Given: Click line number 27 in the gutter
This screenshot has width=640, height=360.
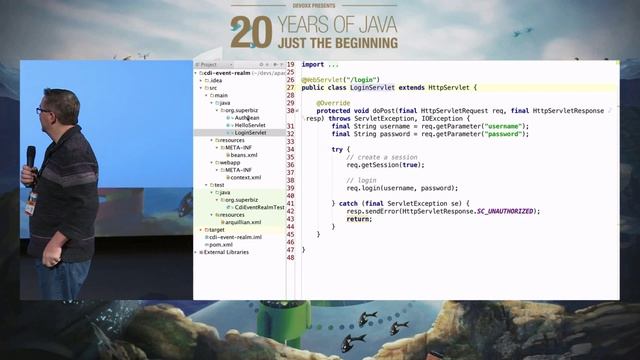Looking at the screenshot, I should coord(291,87).
